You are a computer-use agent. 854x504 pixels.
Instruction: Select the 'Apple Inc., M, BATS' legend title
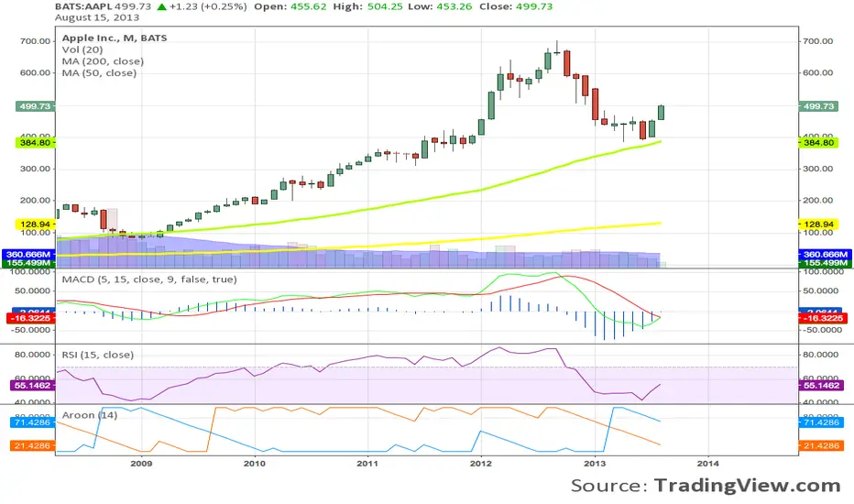pyautogui.click(x=115, y=38)
